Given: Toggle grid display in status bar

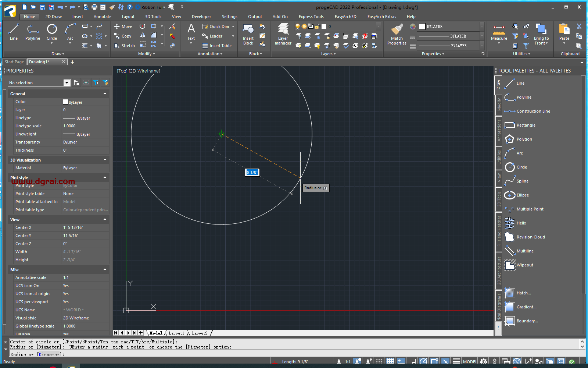Looking at the screenshot, I should (x=390, y=361).
